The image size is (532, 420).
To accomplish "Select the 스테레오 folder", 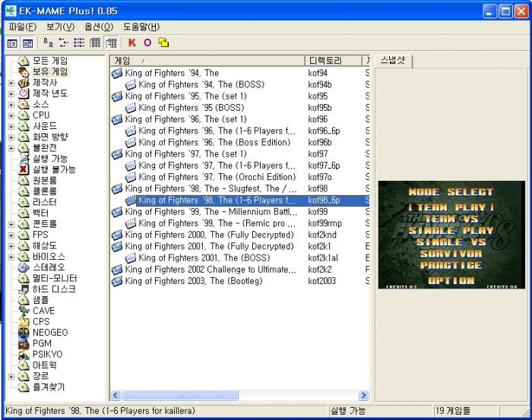I will (x=49, y=267).
